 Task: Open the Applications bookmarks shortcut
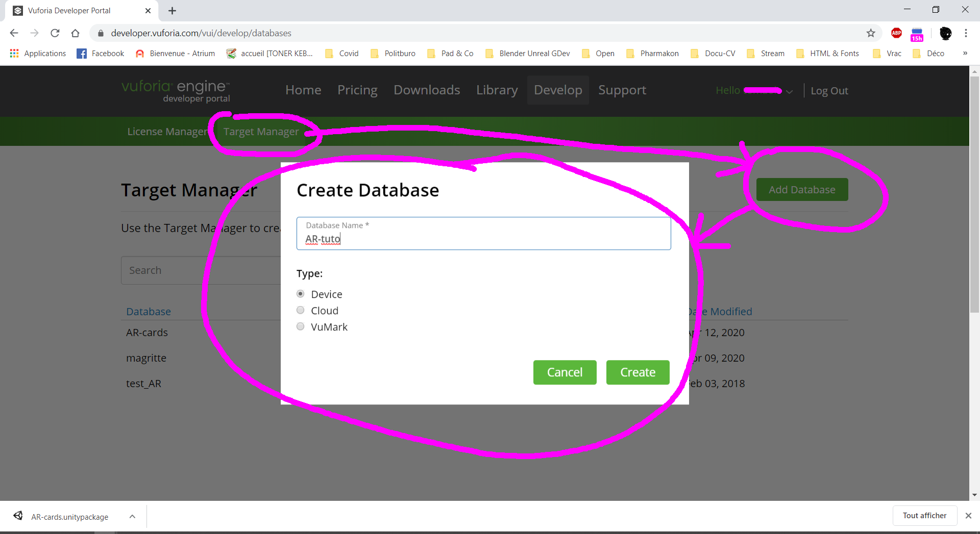(38, 54)
